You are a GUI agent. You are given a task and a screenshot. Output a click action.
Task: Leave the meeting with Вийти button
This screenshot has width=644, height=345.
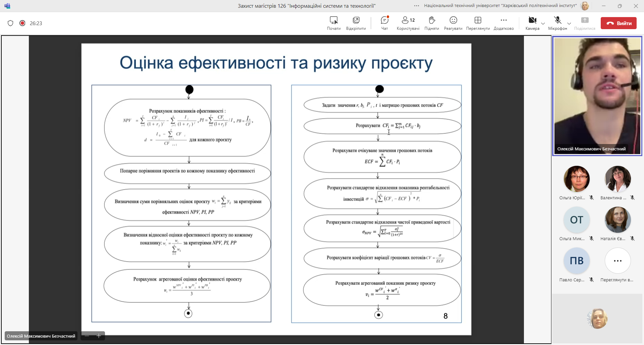tap(619, 23)
